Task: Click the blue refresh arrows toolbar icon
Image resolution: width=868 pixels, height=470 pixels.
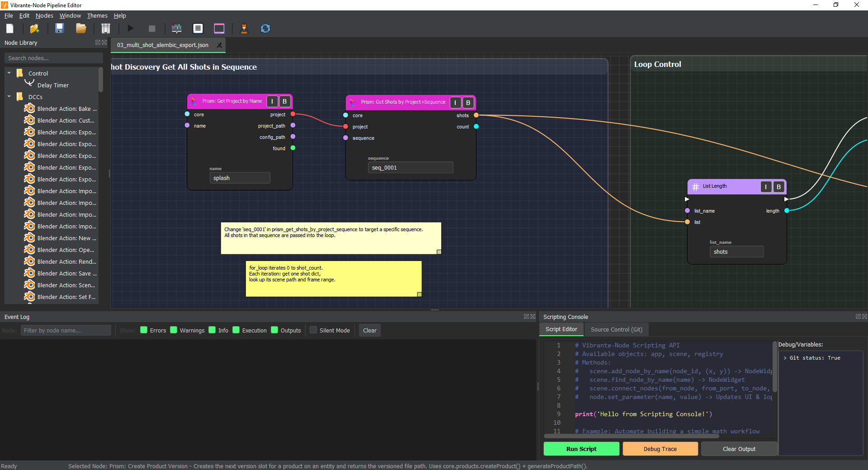Action: [265, 28]
